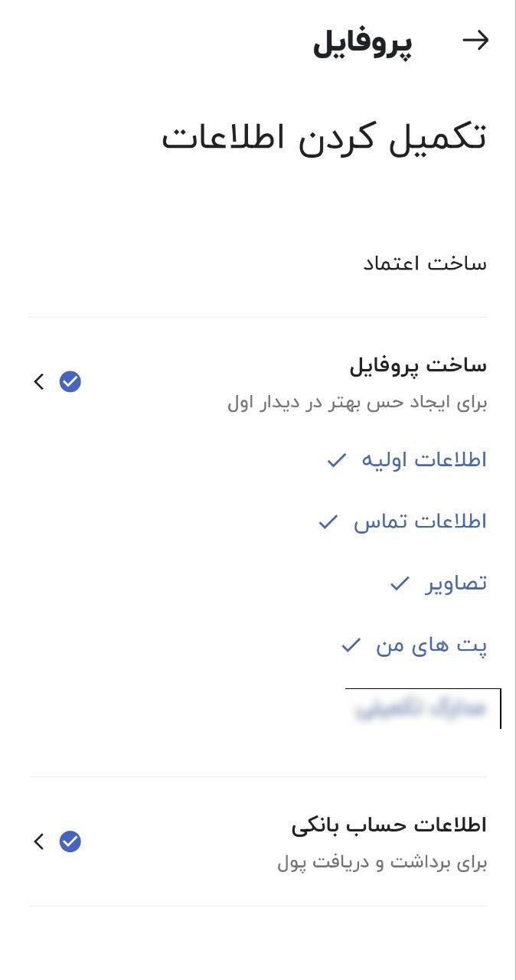
Task: Click the تکمیل کردن اطلاعات heading
Action: (324, 139)
